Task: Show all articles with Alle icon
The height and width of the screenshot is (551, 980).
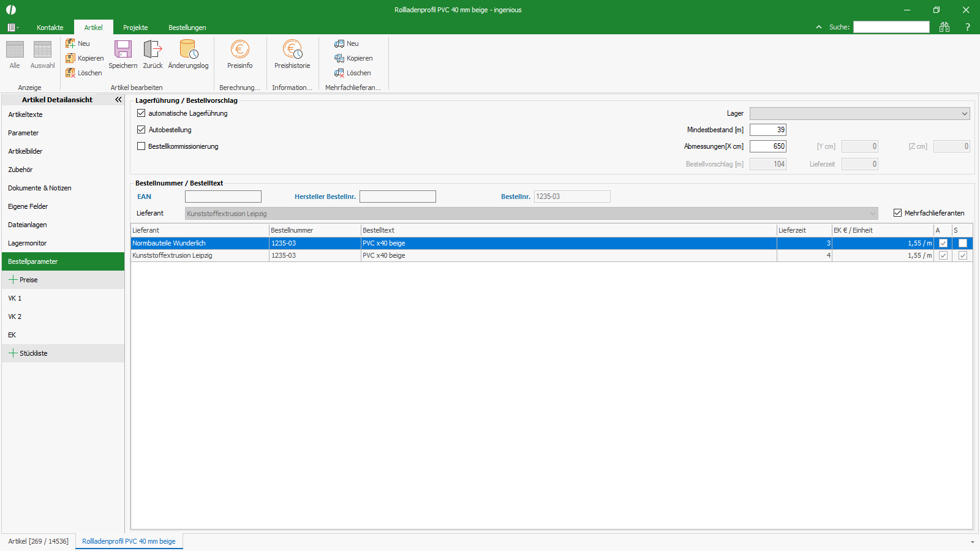Action: coord(15,50)
